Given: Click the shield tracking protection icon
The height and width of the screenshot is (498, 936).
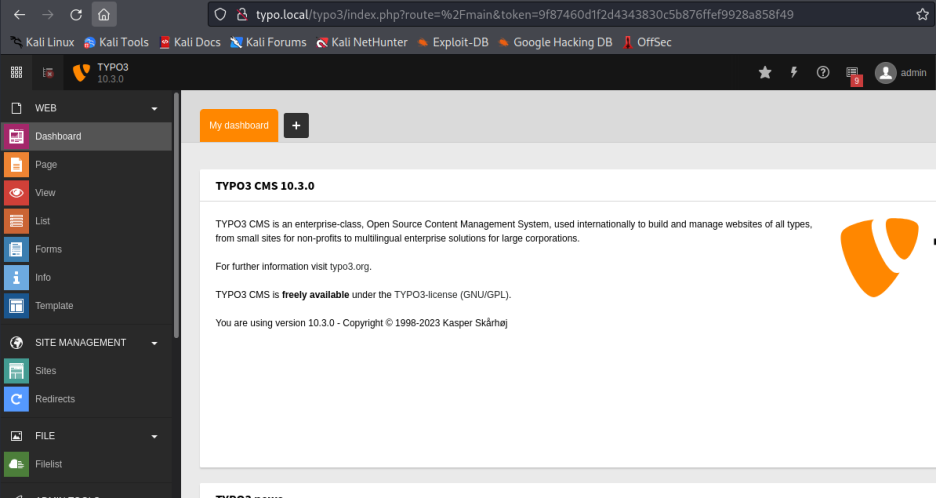Looking at the screenshot, I should pos(220,14).
